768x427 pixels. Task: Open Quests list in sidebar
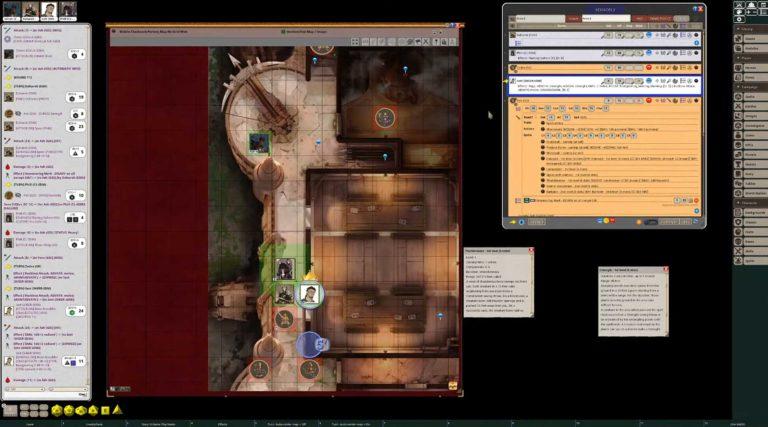tap(750, 164)
